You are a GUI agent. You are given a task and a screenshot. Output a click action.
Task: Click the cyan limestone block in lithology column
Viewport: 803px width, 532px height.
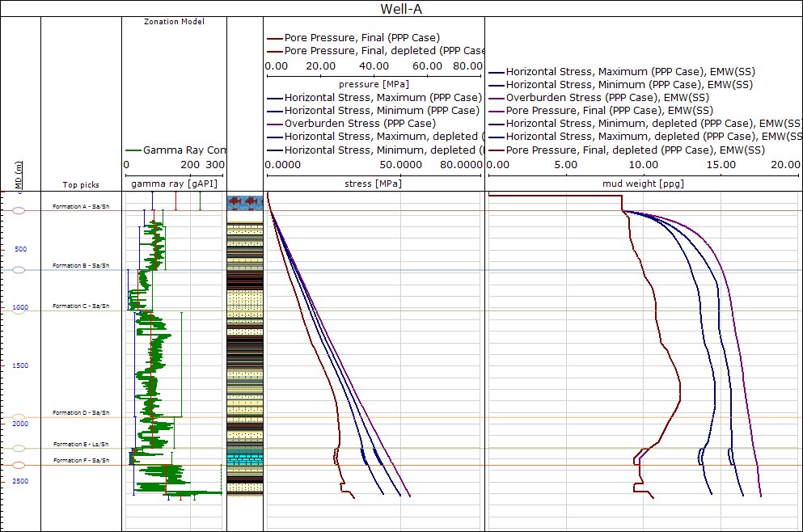pyautogui.click(x=244, y=459)
